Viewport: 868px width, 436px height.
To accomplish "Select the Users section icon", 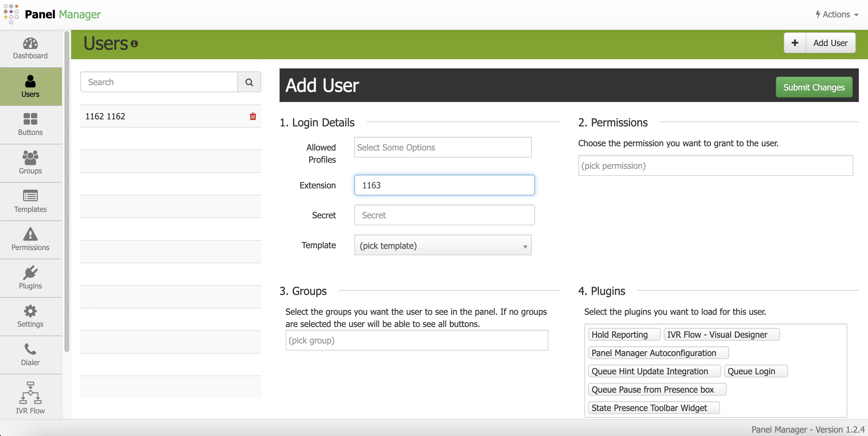I will [x=30, y=86].
